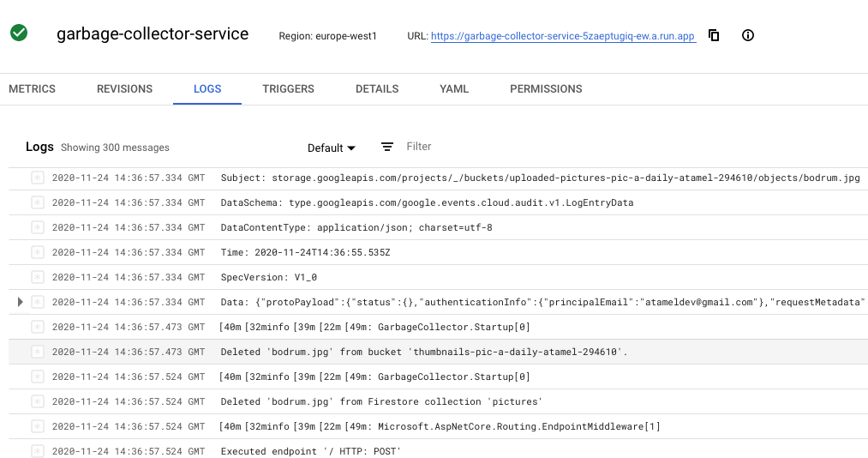Click the severity icon on the DataSchema row
Viewport: 868px width, 458px height.
click(x=38, y=203)
